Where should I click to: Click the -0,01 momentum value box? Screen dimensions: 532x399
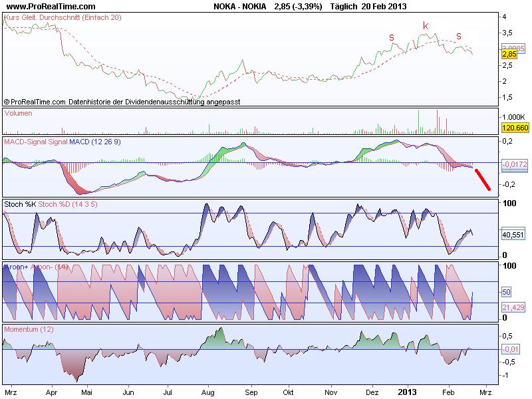(510, 349)
